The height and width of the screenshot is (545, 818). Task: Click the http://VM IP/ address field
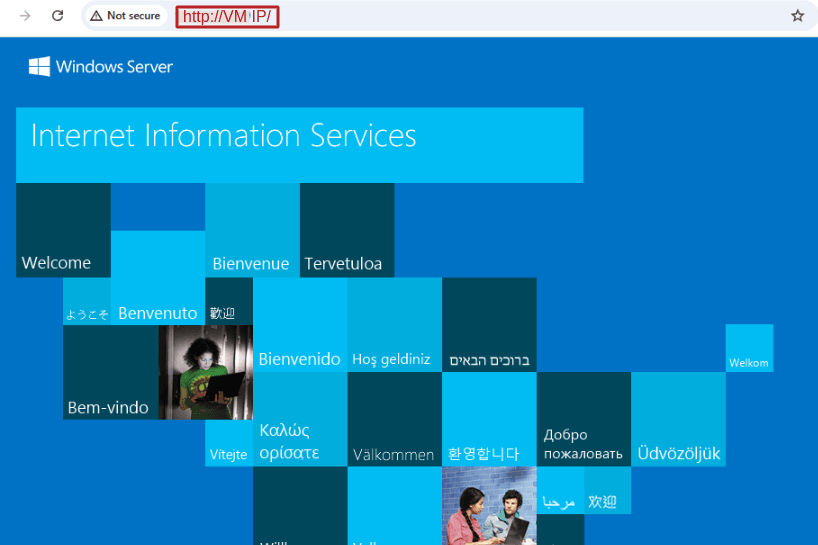click(227, 17)
